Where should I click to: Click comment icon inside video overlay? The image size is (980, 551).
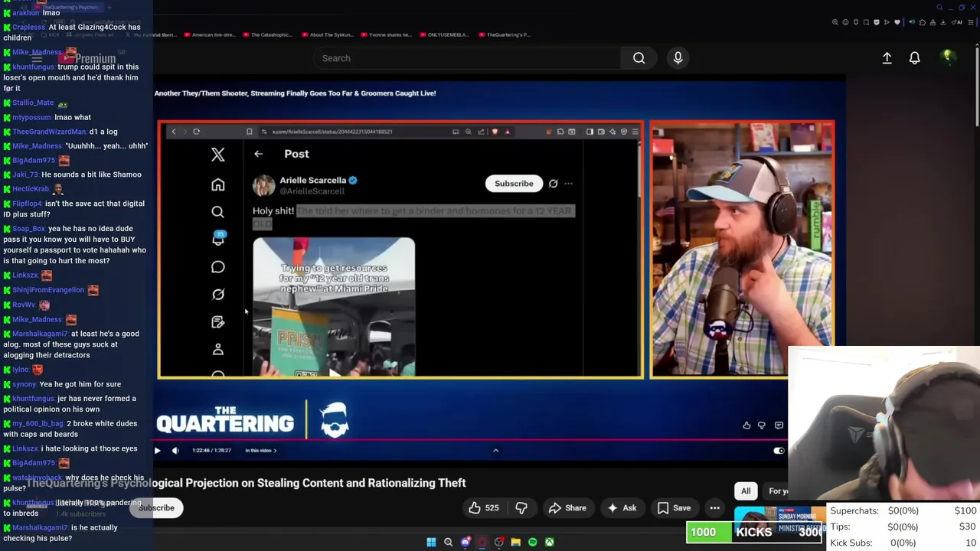[x=779, y=425]
